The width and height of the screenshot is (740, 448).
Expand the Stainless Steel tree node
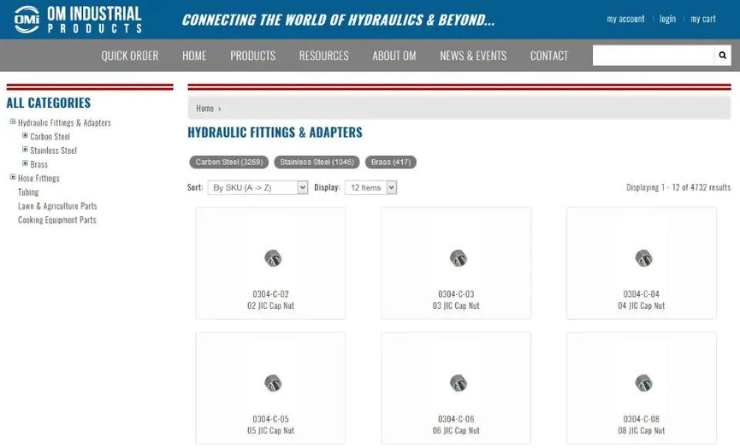pos(25,150)
